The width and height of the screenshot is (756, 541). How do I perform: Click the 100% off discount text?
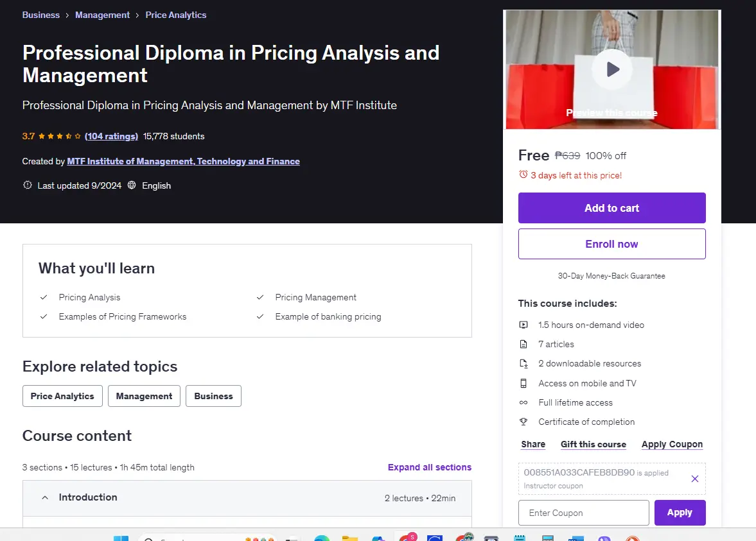click(x=606, y=155)
